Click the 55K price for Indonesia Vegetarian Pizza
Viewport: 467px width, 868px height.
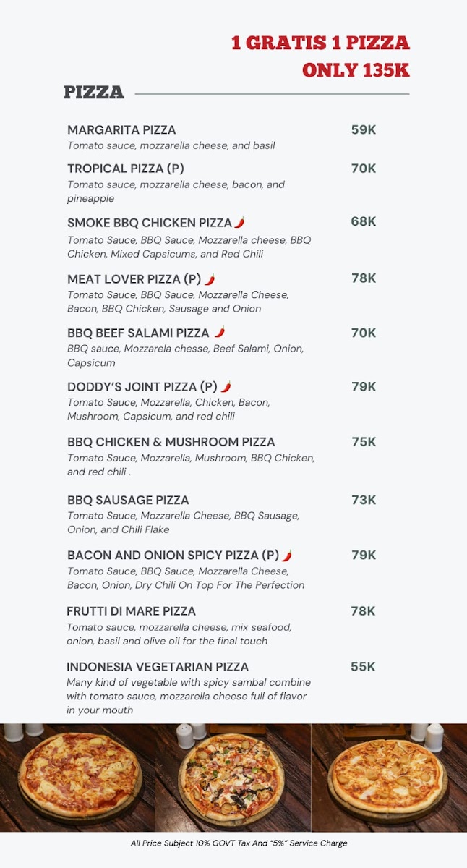tap(363, 667)
